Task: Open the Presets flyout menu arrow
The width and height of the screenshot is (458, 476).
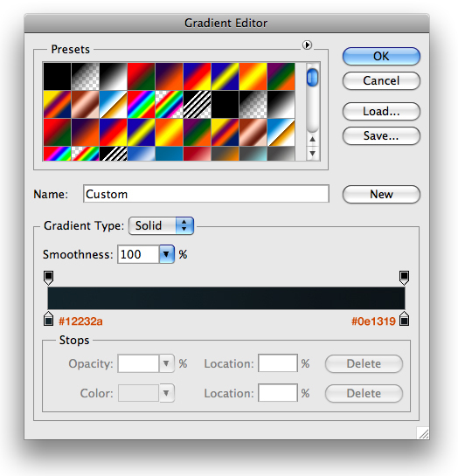Action: pyautogui.click(x=307, y=45)
